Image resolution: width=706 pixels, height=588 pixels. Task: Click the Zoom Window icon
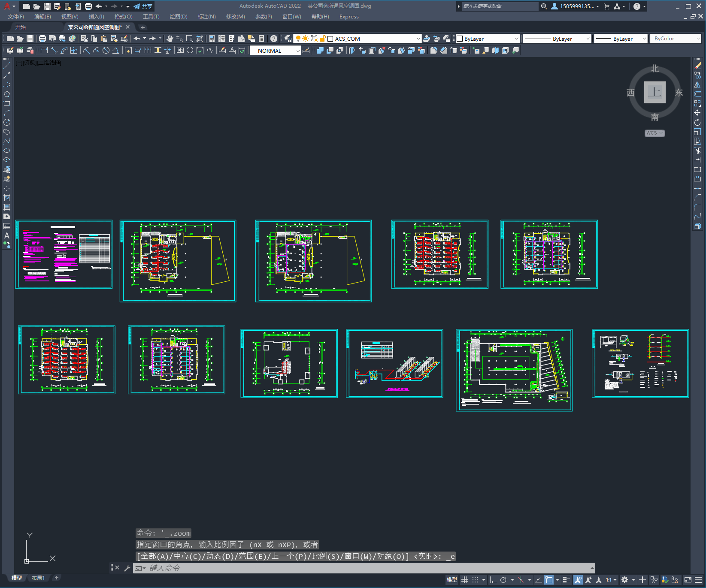[190, 39]
